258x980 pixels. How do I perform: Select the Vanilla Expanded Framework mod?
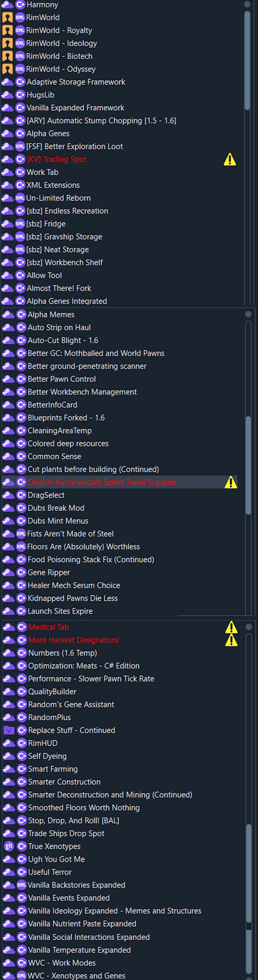click(x=75, y=108)
